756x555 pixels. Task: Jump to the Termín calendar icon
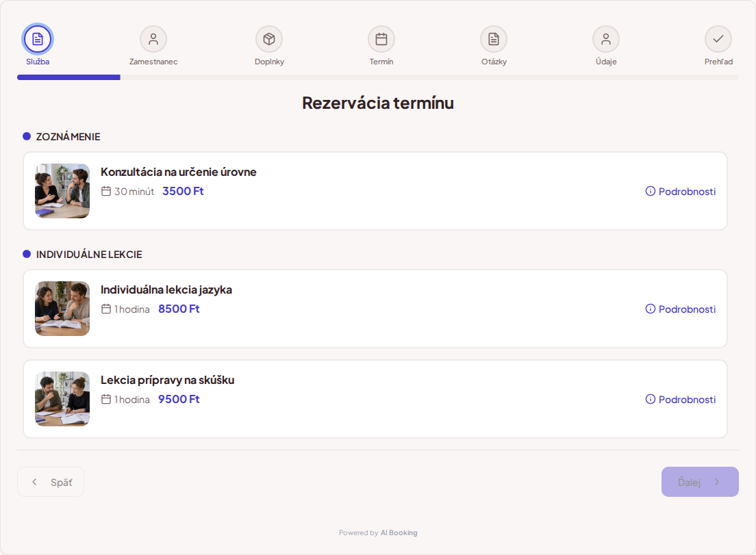pos(381,39)
